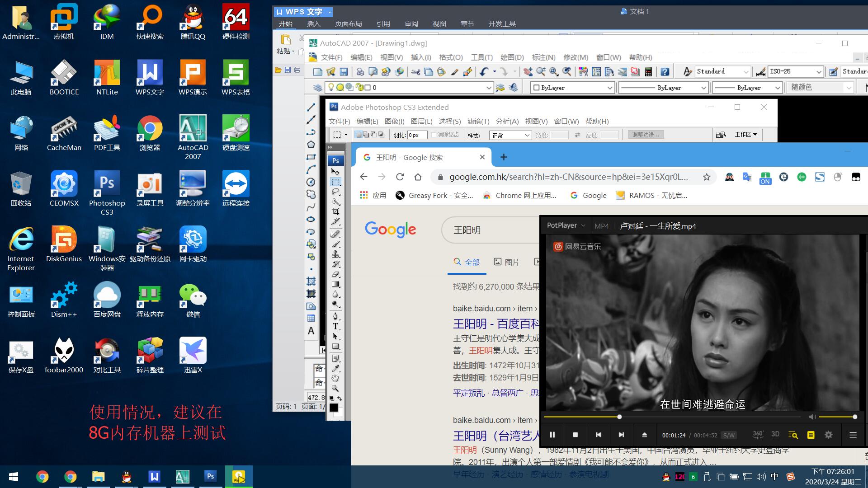Toggle 360 video mode in PotPlayer

pos(758,434)
